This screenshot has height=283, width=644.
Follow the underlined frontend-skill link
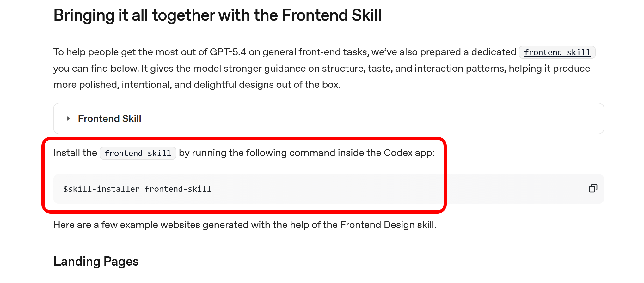[557, 52]
